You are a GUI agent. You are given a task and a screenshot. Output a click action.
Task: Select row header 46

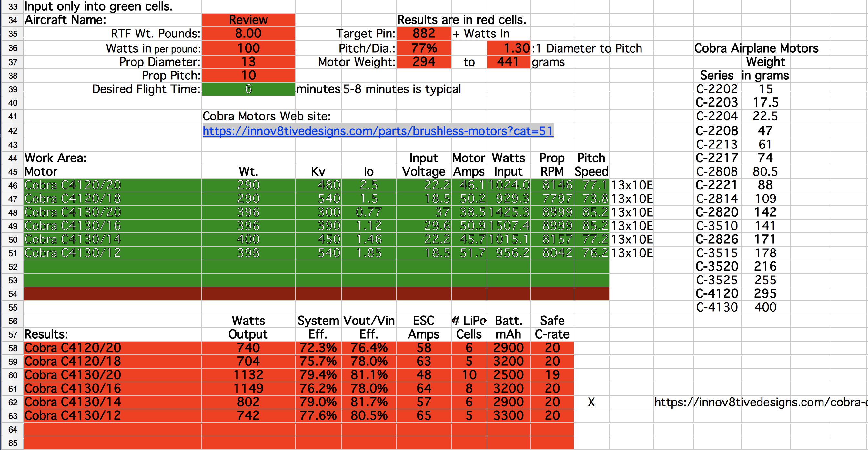click(13, 185)
